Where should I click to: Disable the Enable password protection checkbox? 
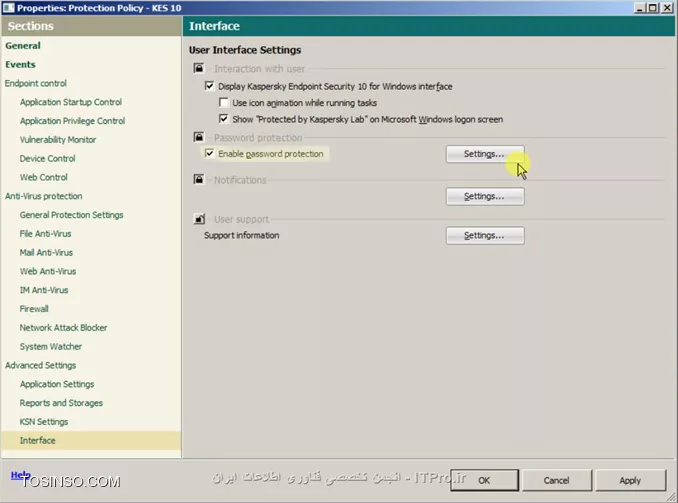209,154
